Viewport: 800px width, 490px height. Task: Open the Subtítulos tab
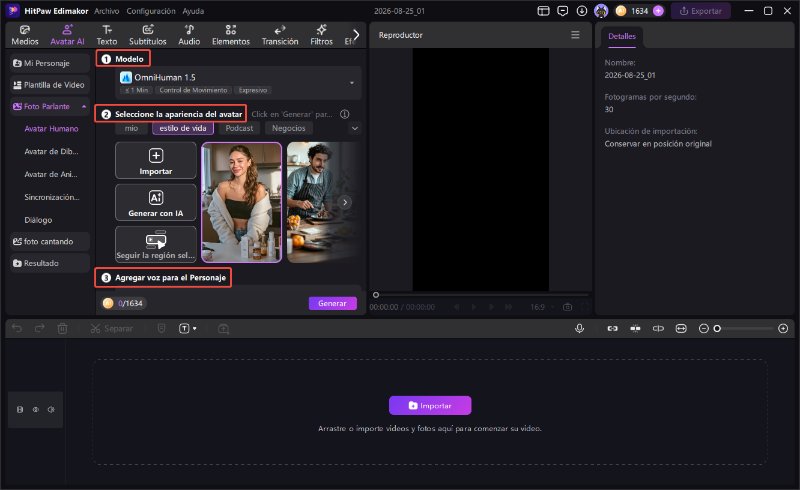147,35
